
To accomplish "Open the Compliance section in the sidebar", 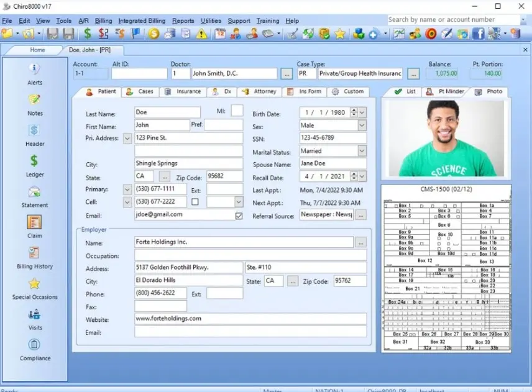I will 34,343.
